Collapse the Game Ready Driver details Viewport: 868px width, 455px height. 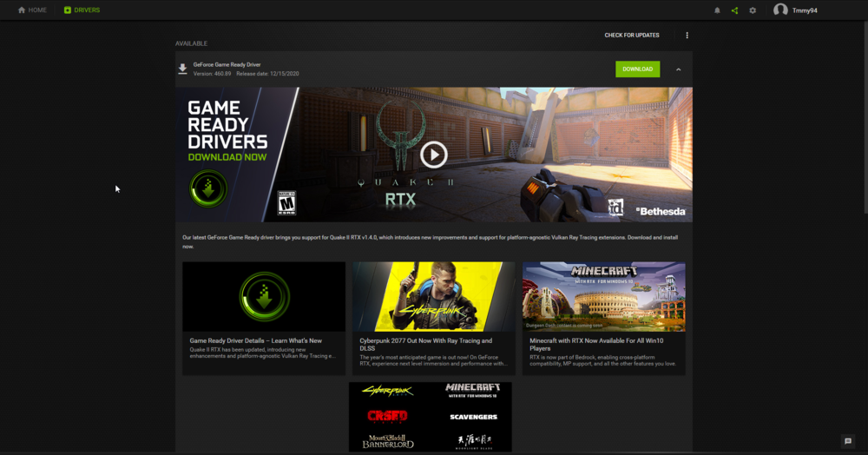click(678, 69)
